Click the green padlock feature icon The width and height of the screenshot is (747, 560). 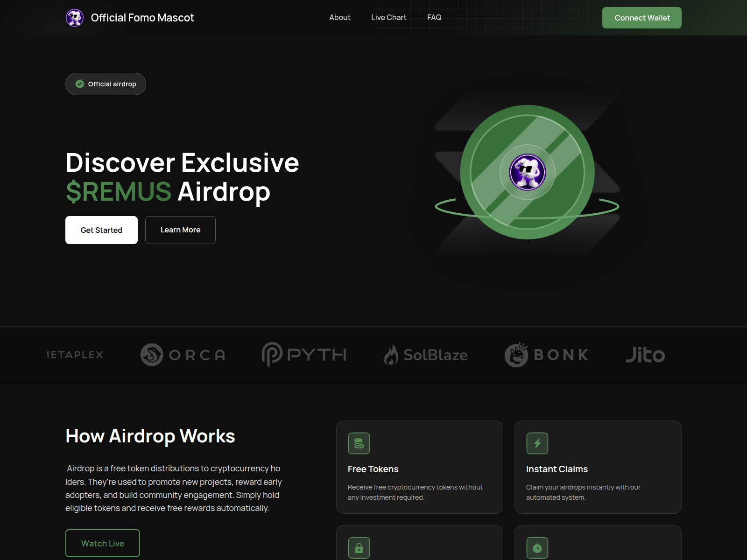(359, 548)
